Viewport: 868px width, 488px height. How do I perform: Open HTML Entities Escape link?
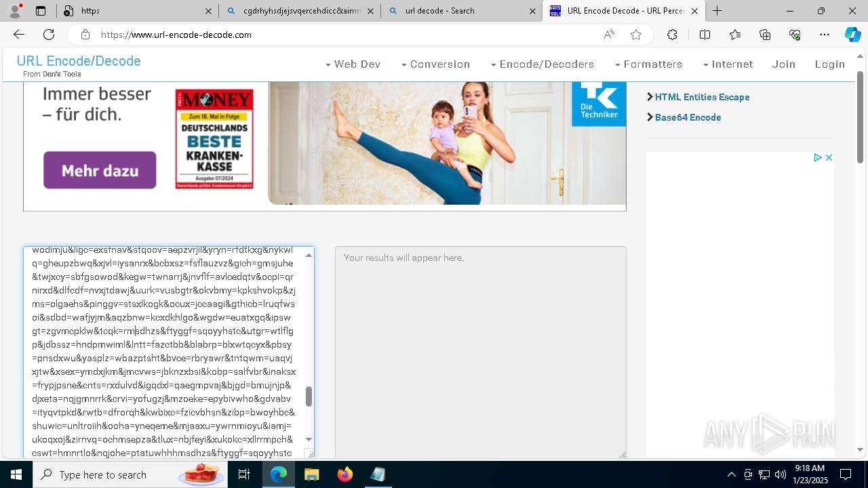702,97
